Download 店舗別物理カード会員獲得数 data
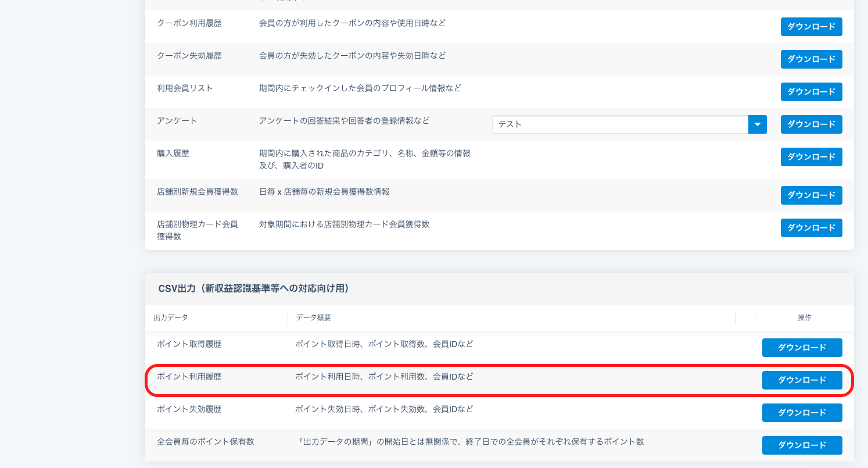This screenshot has width=868, height=468. [x=811, y=228]
